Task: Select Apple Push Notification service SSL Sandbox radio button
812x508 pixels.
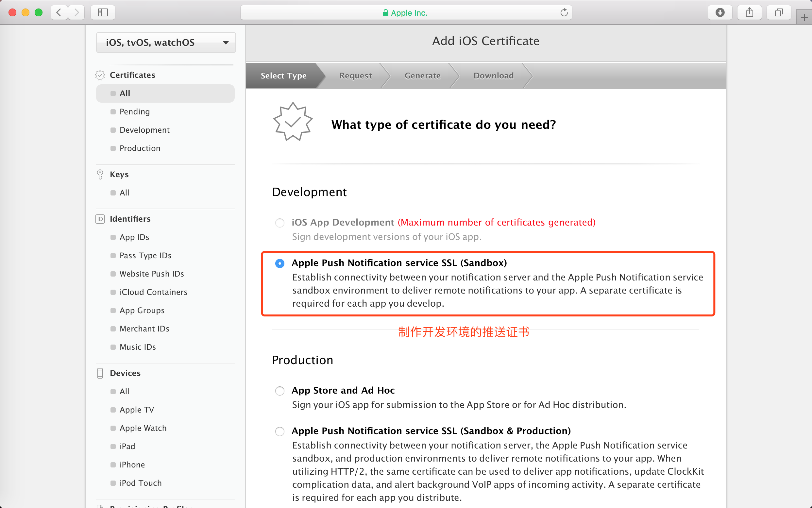Action: point(279,263)
